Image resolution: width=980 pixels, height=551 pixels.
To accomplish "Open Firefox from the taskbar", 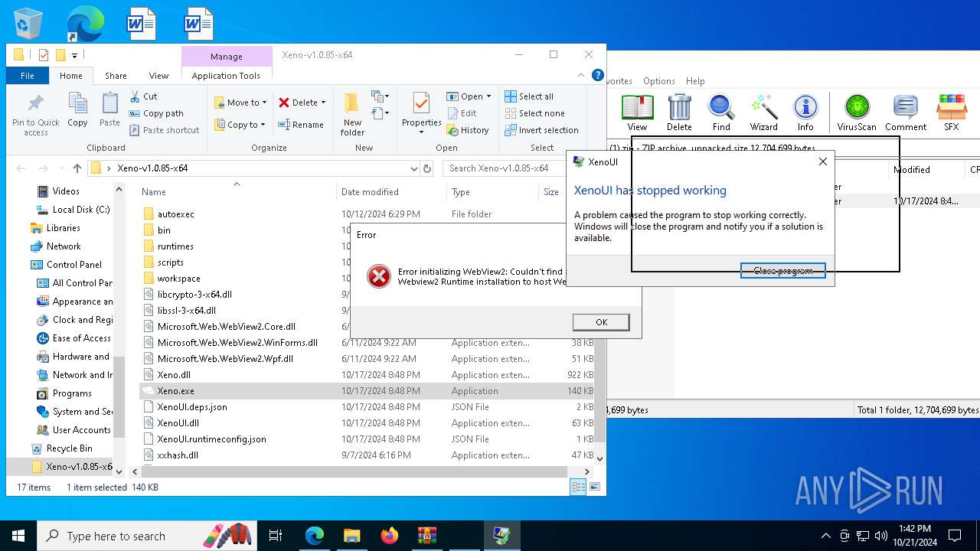I will [390, 536].
